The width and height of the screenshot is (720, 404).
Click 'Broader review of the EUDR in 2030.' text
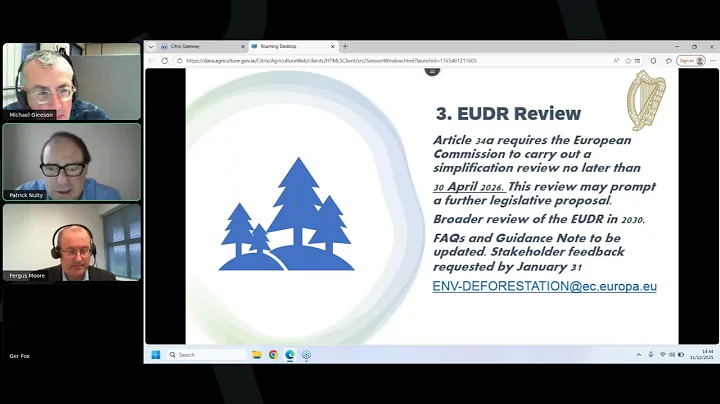click(x=539, y=219)
